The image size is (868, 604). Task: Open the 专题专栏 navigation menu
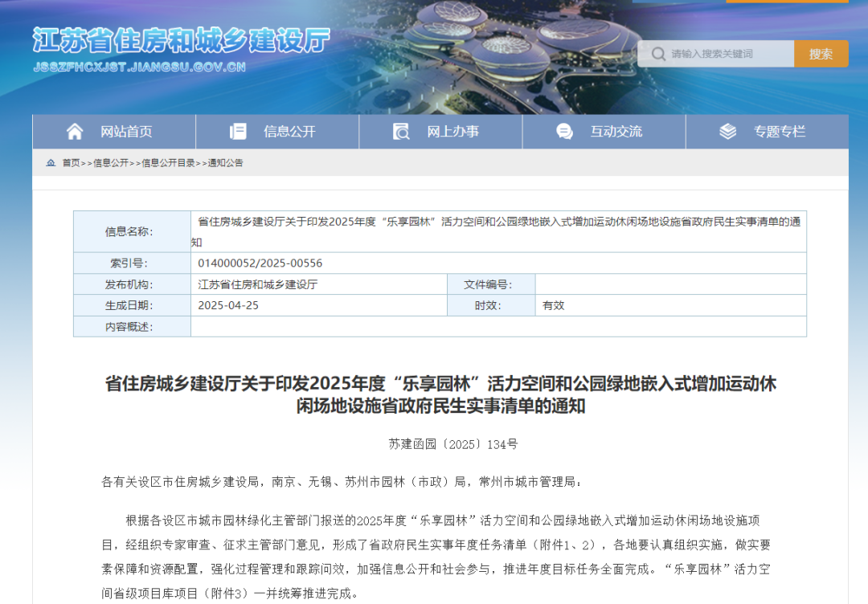coord(780,132)
